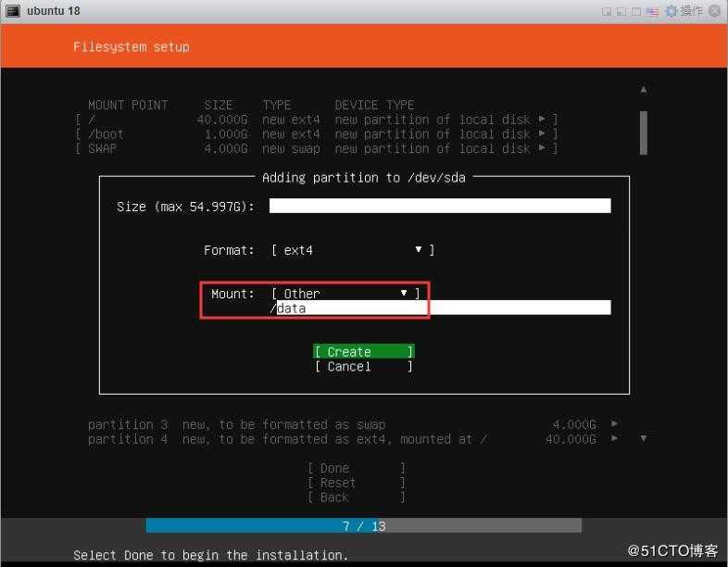Screen dimensions: 728x567
Task: Expand the SWAP 4.000G row arrow
Action: pyautogui.click(x=542, y=148)
